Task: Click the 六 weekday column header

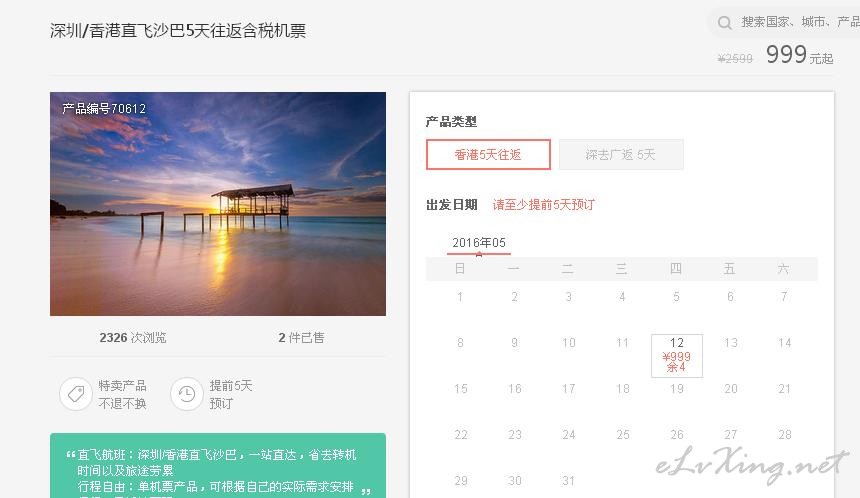Action: (783, 269)
